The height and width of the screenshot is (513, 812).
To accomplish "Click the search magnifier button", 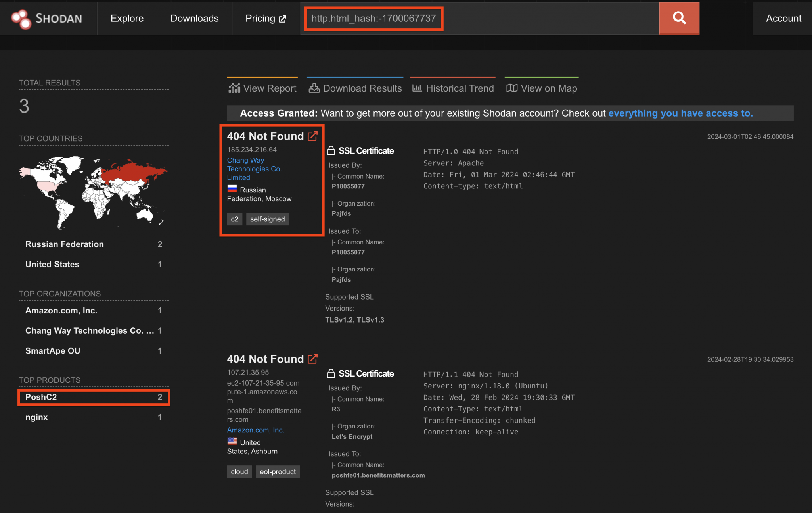I will tap(679, 18).
